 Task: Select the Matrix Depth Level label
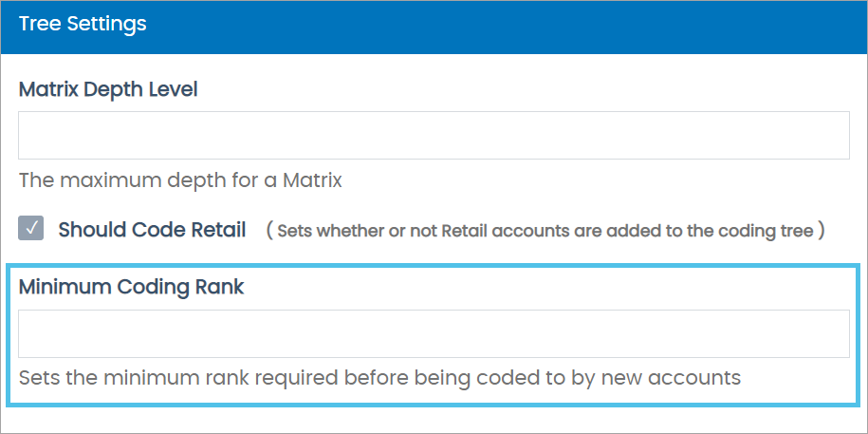click(x=108, y=90)
